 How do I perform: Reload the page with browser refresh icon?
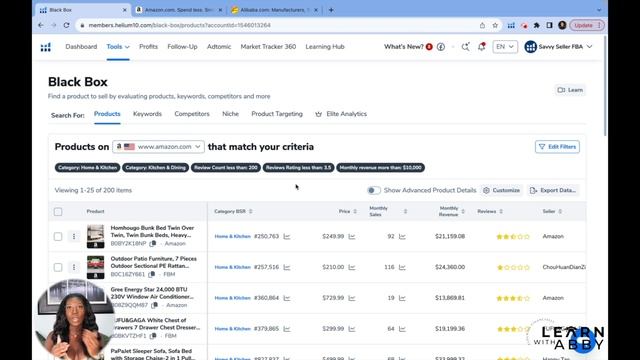tap(66, 25)
